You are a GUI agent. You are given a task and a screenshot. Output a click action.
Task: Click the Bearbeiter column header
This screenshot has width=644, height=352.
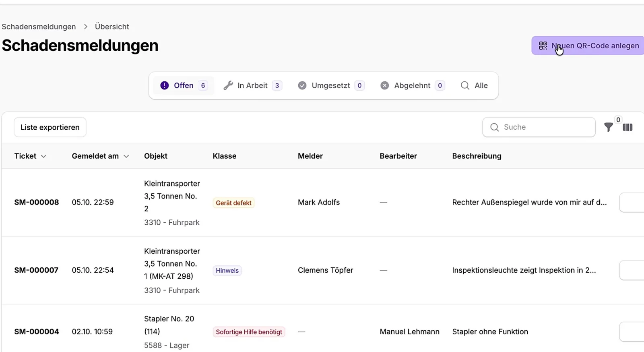(398, 156)
